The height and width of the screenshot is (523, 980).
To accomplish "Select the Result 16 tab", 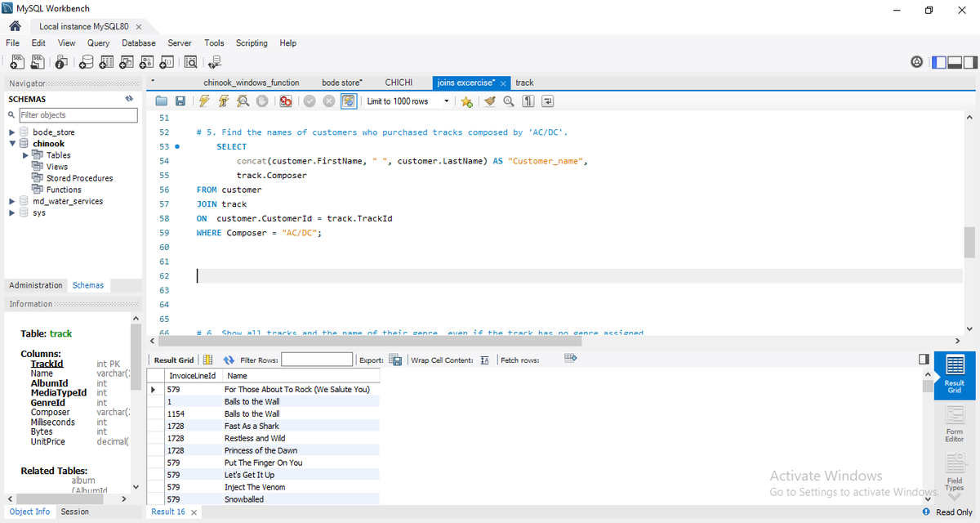I will point(168,512).
